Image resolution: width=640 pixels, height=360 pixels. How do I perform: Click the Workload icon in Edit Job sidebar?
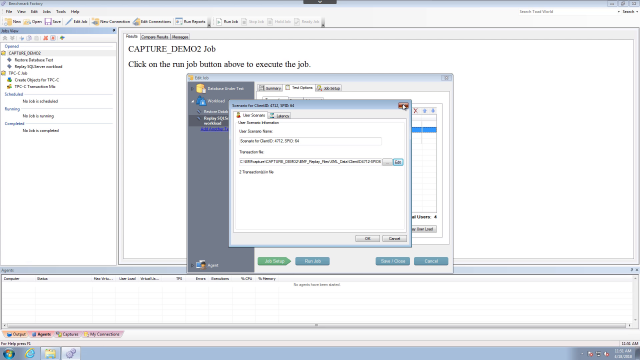201,101
